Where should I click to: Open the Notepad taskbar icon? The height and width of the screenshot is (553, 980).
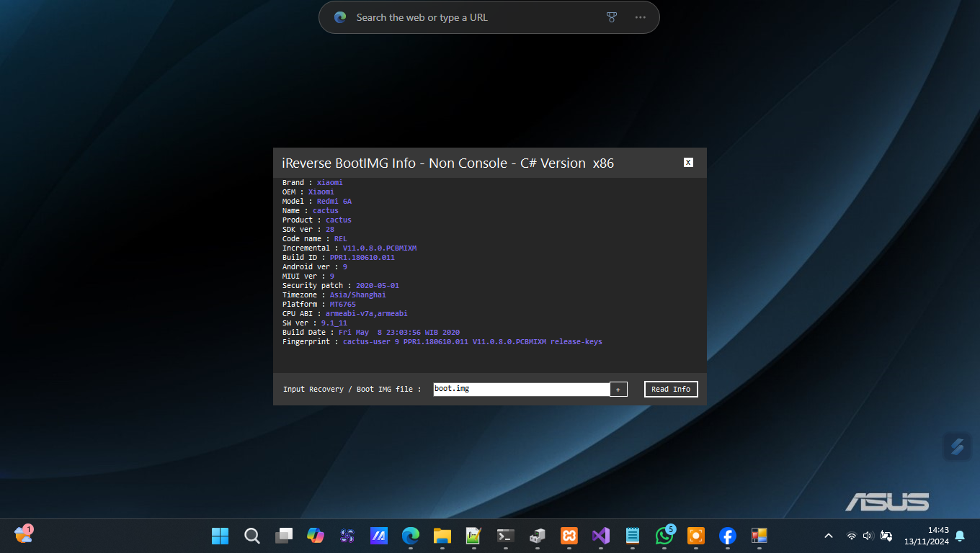pos(632,536)
